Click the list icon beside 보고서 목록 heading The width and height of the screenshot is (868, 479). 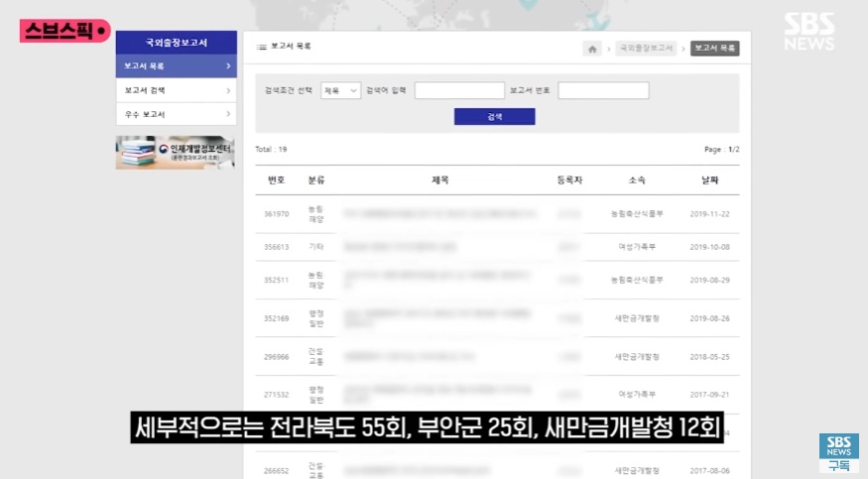(x=262, y=48)
